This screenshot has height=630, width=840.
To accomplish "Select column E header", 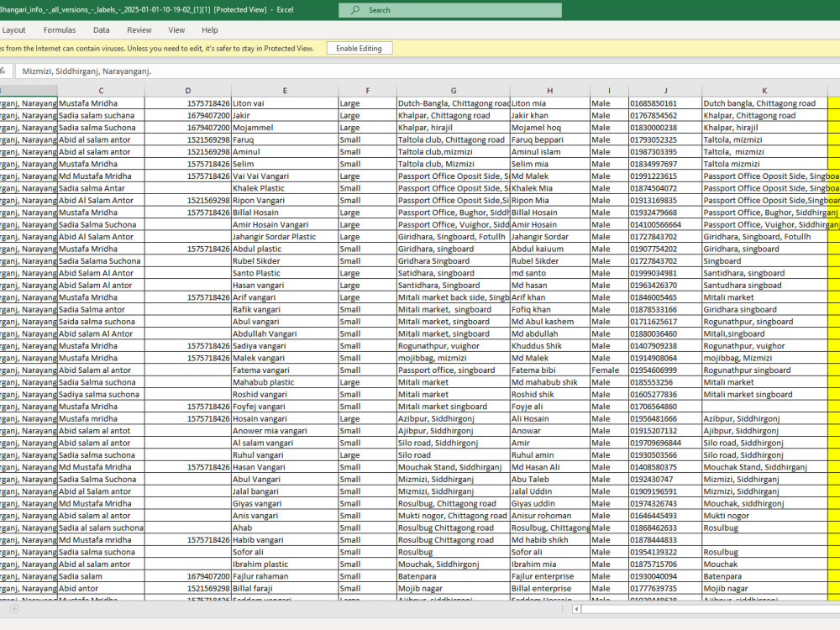I will click(x=285, y=91).
